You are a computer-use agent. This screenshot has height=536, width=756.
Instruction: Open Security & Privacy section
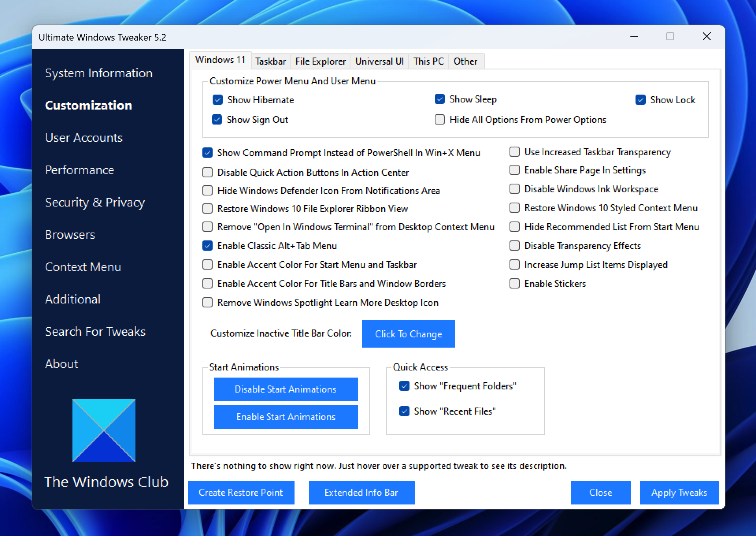[95, 202]
